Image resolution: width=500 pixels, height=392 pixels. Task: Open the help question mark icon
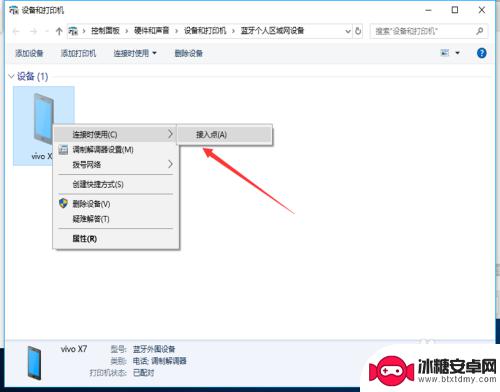click(x=481, y=53)
